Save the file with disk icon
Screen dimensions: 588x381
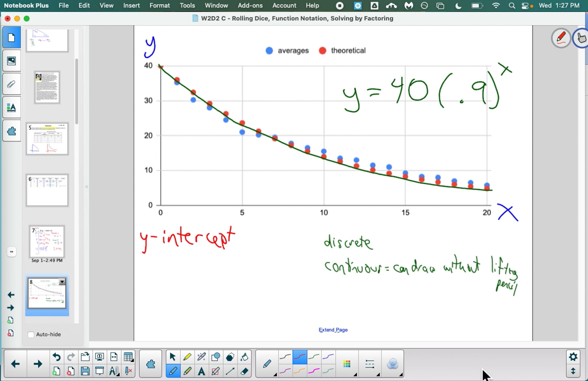pos(85,371)
